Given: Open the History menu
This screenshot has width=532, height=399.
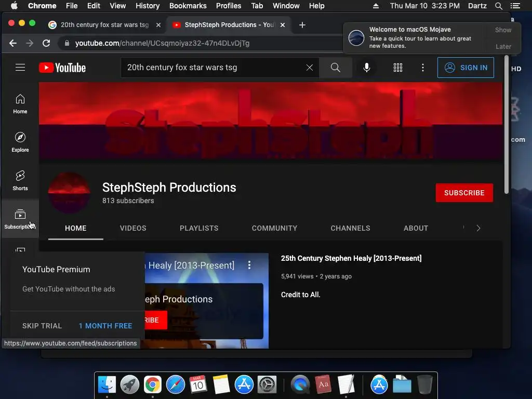Looking at the screenshot, I should pyautogui.click(x=148, y=6).
